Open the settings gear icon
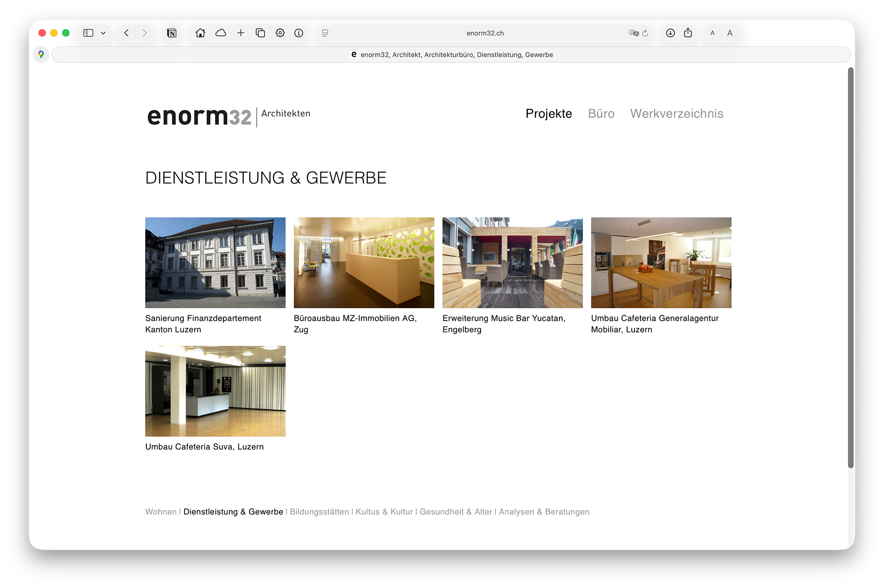The width and height of the screenshot is (884, 588). pyautogui.click(x=280, y=33)
